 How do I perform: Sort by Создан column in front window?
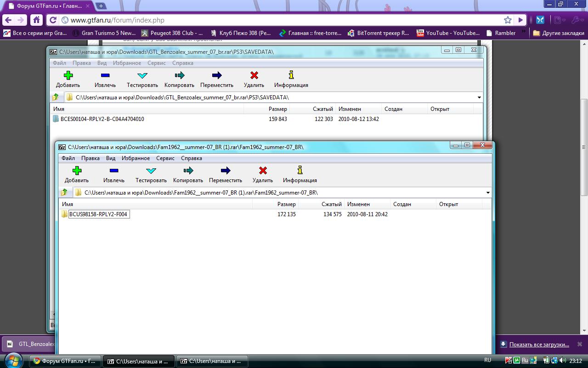coord(413,204)
